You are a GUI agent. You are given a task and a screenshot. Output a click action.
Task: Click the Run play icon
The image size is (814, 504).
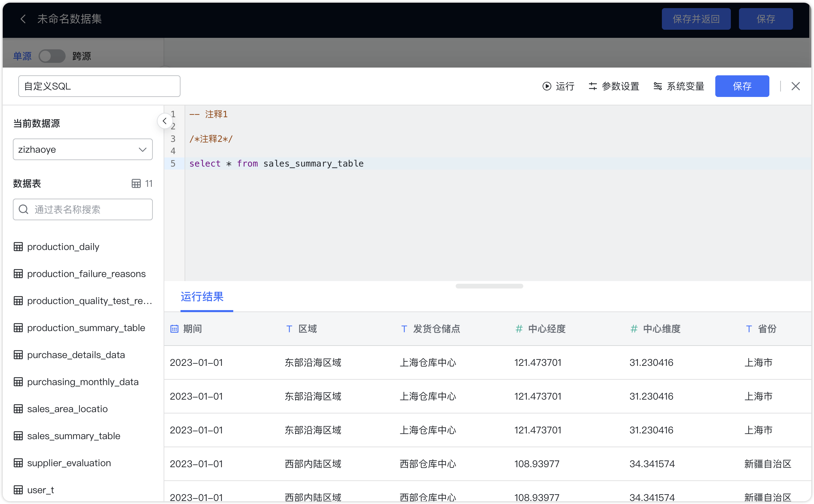[547, 86]
